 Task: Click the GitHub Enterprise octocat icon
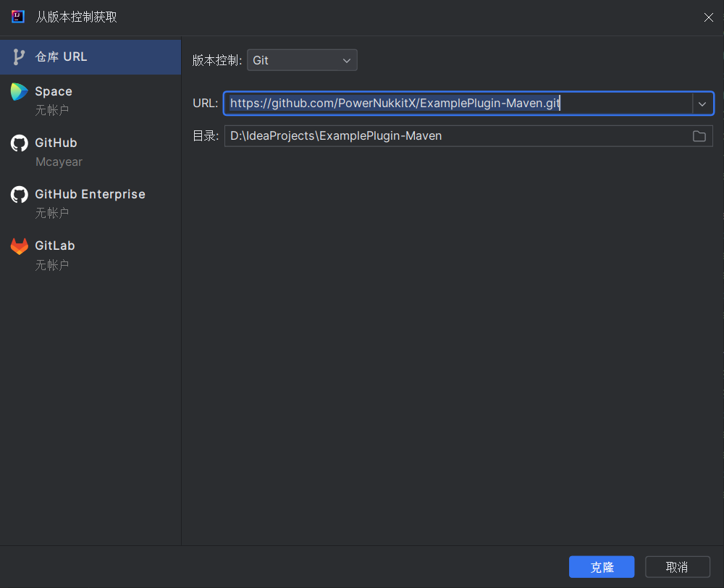19,195
